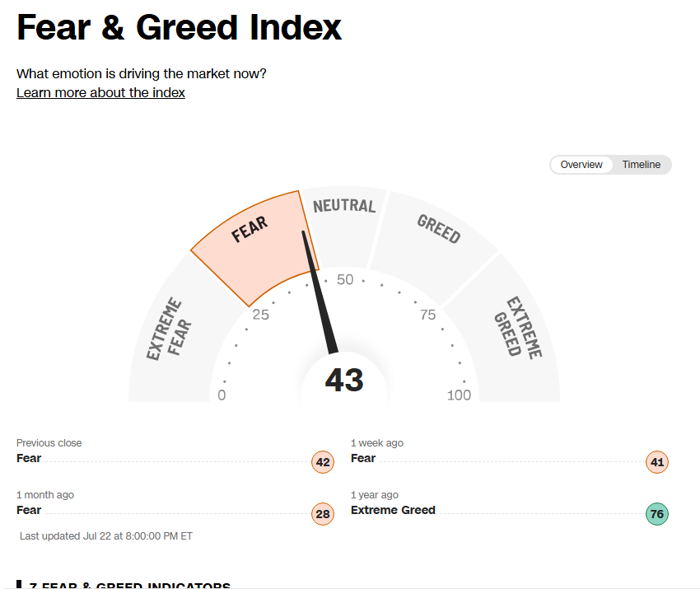The height and width of the screenshot is (589, 700).
Task: Click the Previous close 42 badge
Action: [323, 462]
